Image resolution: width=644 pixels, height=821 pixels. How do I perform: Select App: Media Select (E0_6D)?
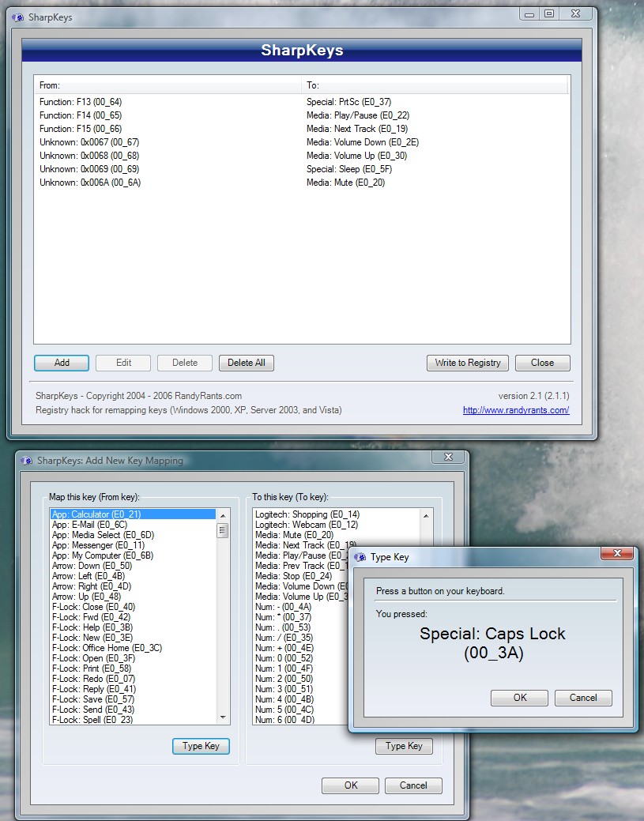tap(133, 535)
